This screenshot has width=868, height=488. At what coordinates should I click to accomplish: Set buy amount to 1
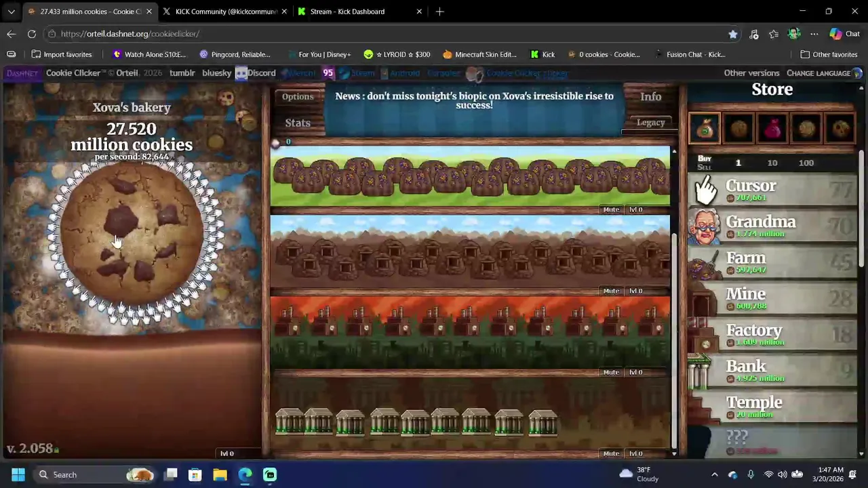738,163
